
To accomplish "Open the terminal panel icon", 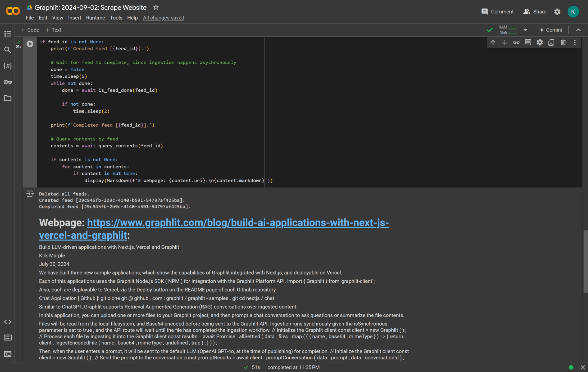I will point(7,354).
